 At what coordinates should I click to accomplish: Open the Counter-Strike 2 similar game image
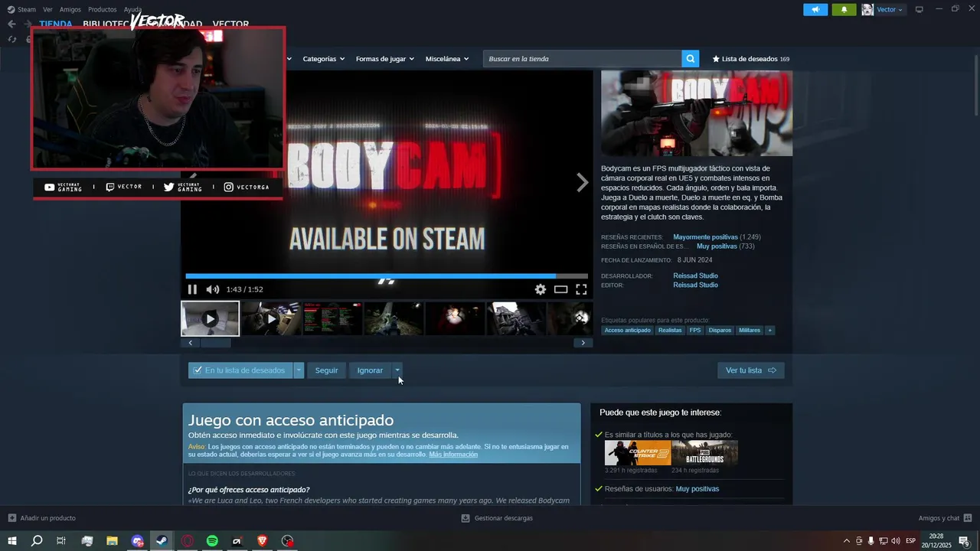[x=637, y=453]
